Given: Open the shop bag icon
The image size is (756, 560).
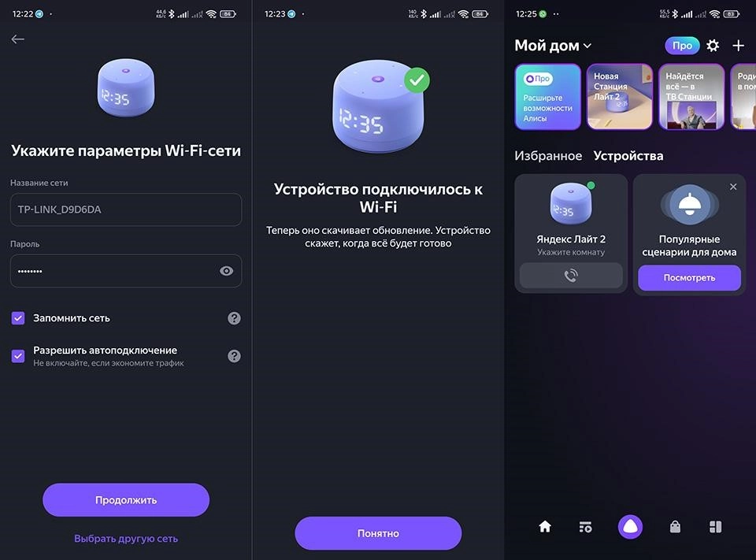Looking at the screenshot, I should [675, 527].
